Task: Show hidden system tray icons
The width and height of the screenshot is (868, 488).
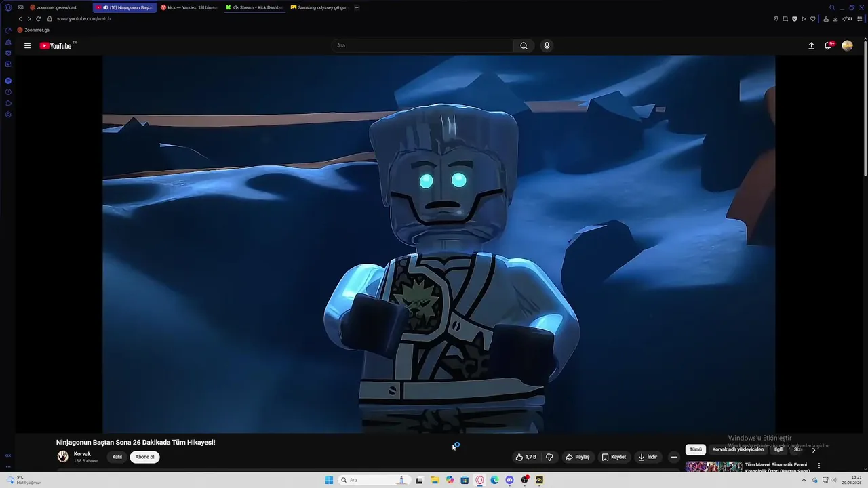Action: tap(804, 480)
